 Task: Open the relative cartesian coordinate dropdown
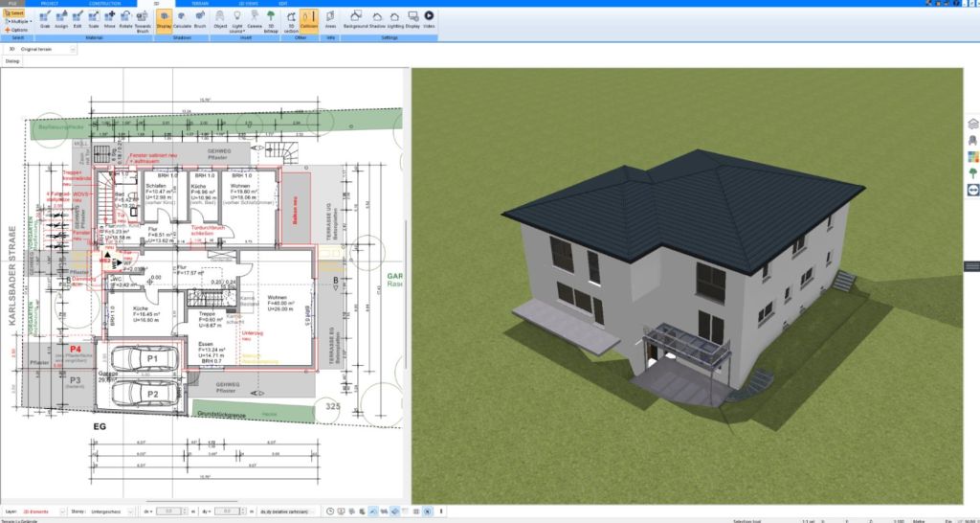(x=286, y=512)
